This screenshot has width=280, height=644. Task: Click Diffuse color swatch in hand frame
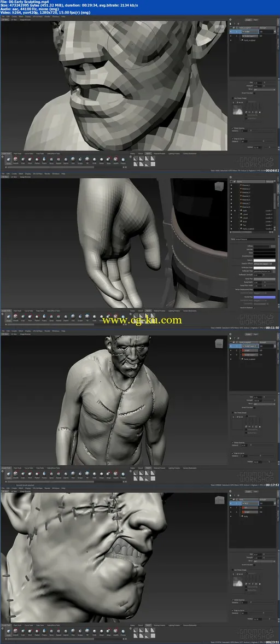click(261, 246)
